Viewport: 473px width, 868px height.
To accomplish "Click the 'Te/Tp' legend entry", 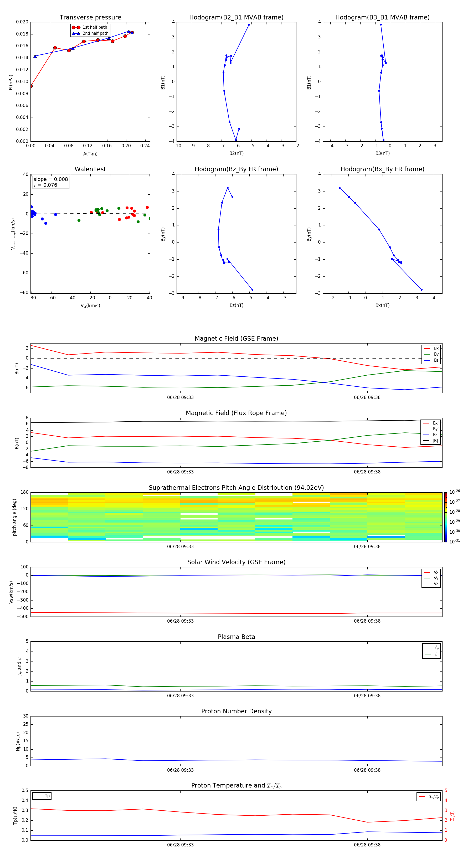I will click(x=434, y=796).
